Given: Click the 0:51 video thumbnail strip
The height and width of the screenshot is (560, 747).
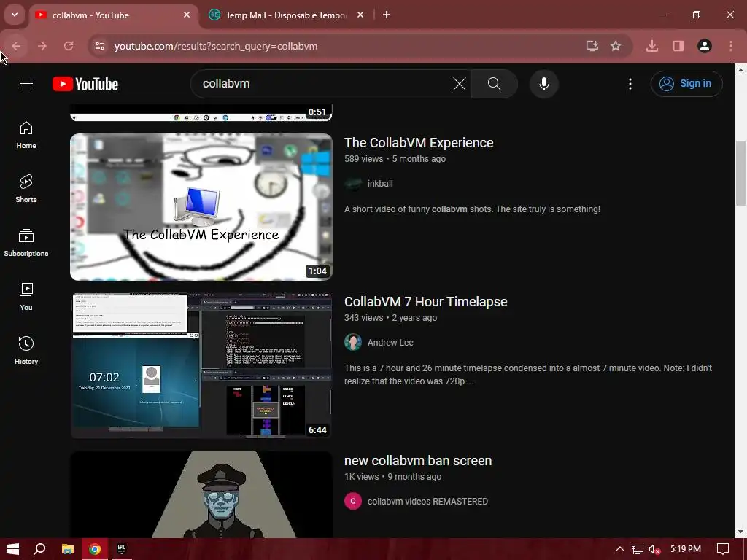Looking at the screenshot, I should coord(201,113).
